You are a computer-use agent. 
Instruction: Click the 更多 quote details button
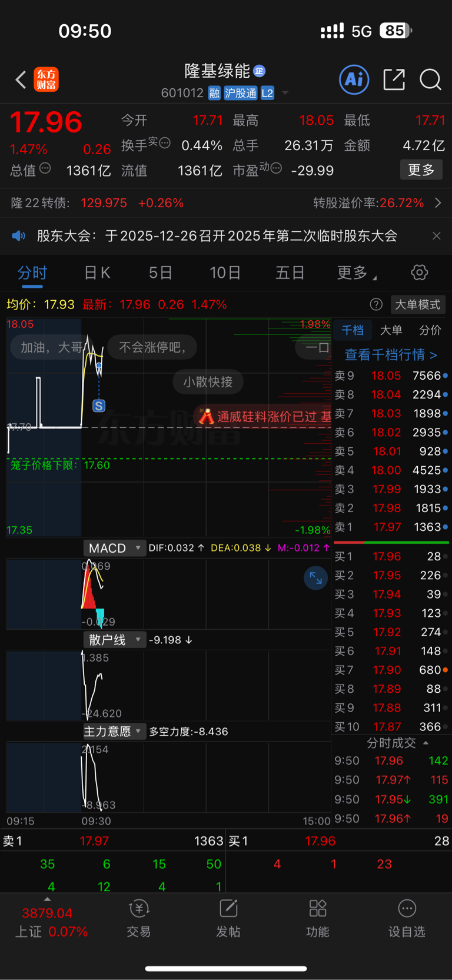(x=421, y=170)
